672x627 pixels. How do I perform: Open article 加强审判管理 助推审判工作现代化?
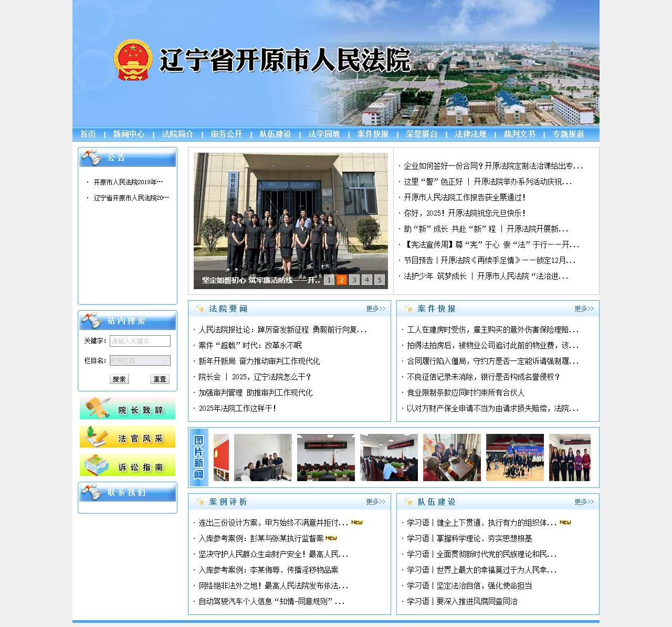click(255, 392)
